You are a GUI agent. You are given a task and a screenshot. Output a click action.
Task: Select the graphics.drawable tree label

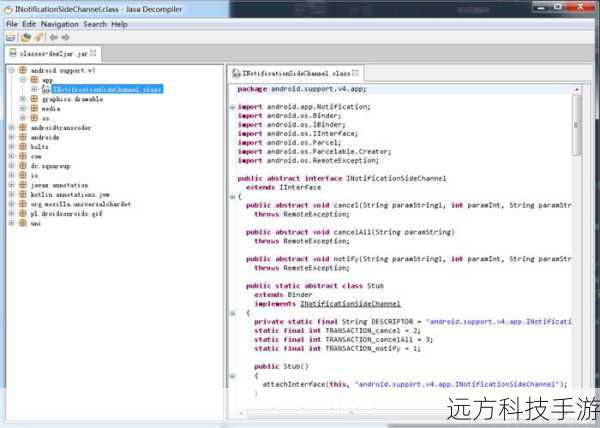(73, 99)
